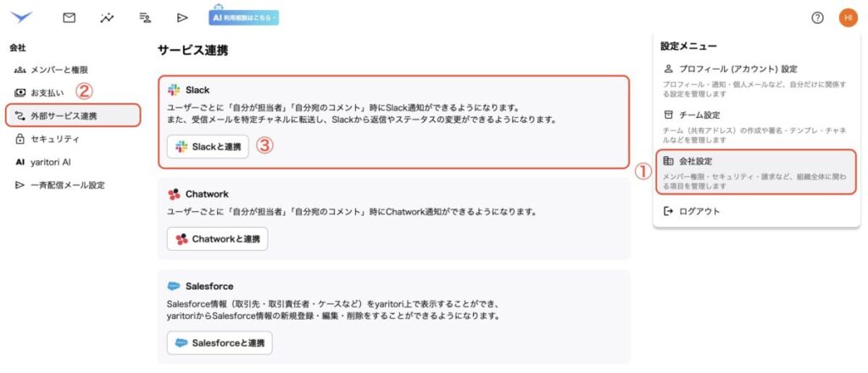Open 一斉配信メール設定 in sidebar

(68, 185)
